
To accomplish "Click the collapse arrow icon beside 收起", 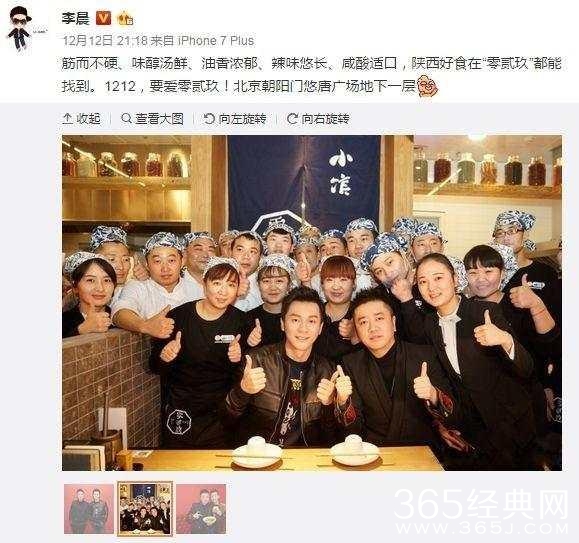I will pyautogui.click(x=68, y=118).
